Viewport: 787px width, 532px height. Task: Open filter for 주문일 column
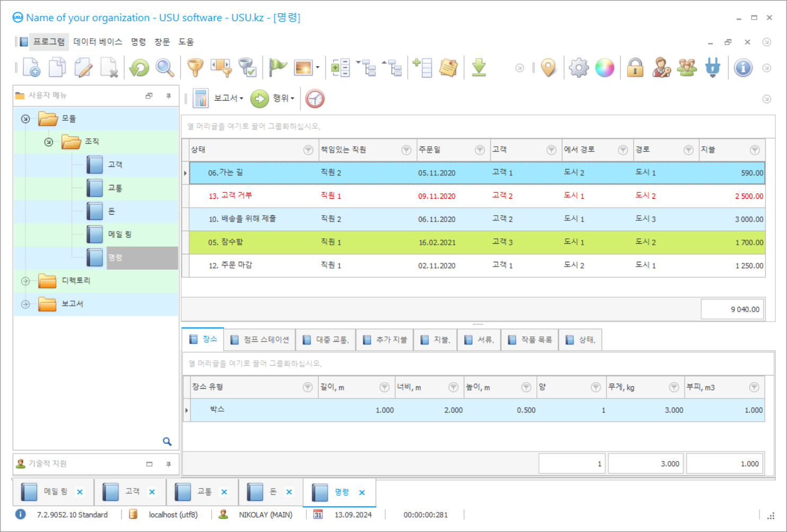[480, 150]
